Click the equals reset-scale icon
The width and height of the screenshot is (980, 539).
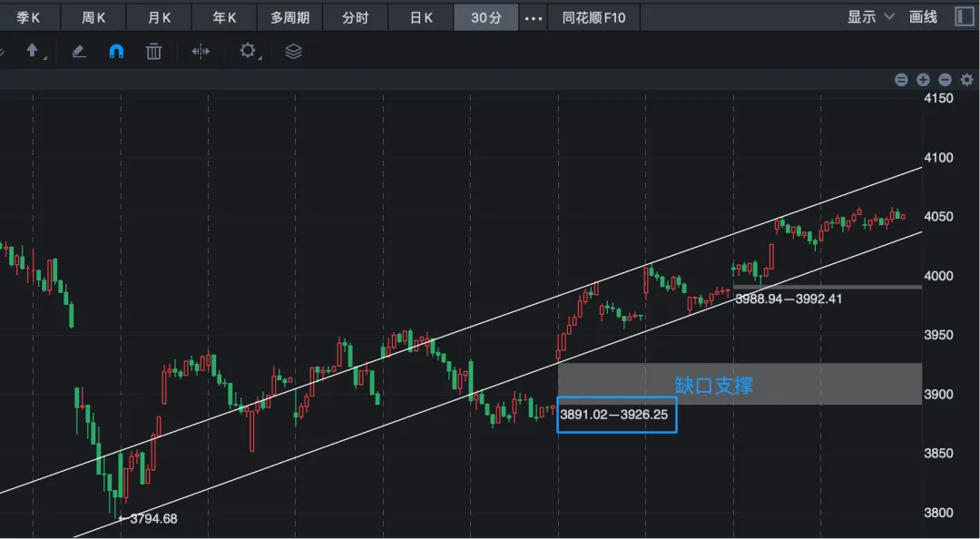(901, 80)
